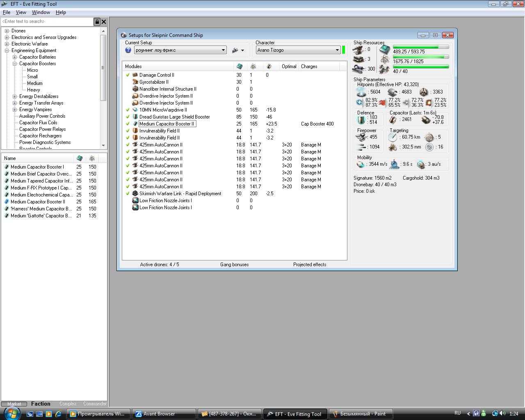Click the search text field
The image size is (525, 420).
point(47,22)
